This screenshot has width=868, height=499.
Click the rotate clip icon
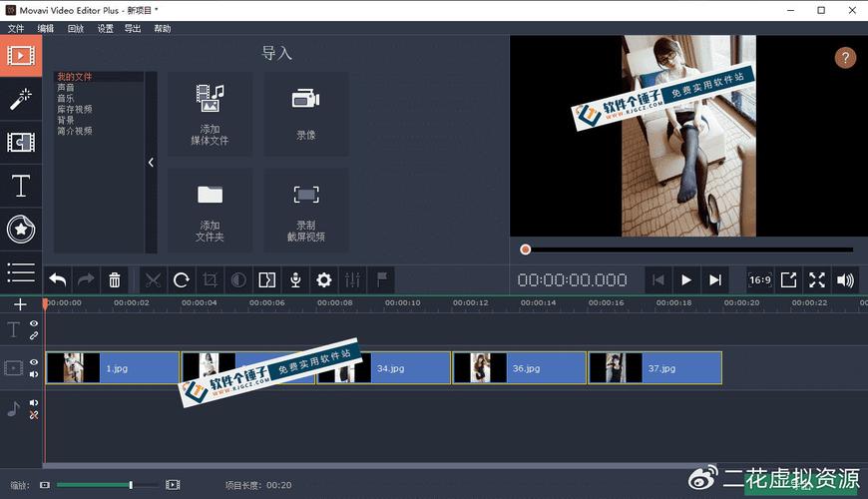coord(182,280)
